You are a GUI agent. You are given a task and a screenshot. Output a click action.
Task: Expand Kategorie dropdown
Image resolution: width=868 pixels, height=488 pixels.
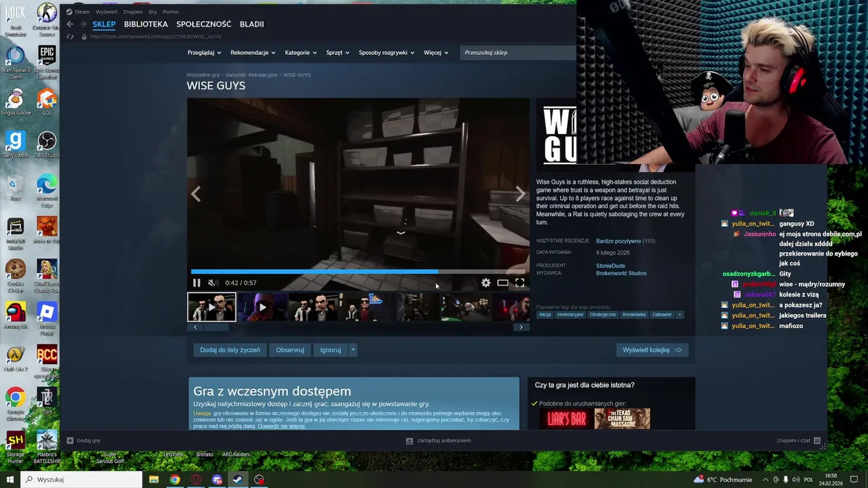click(x=300, y=52)
